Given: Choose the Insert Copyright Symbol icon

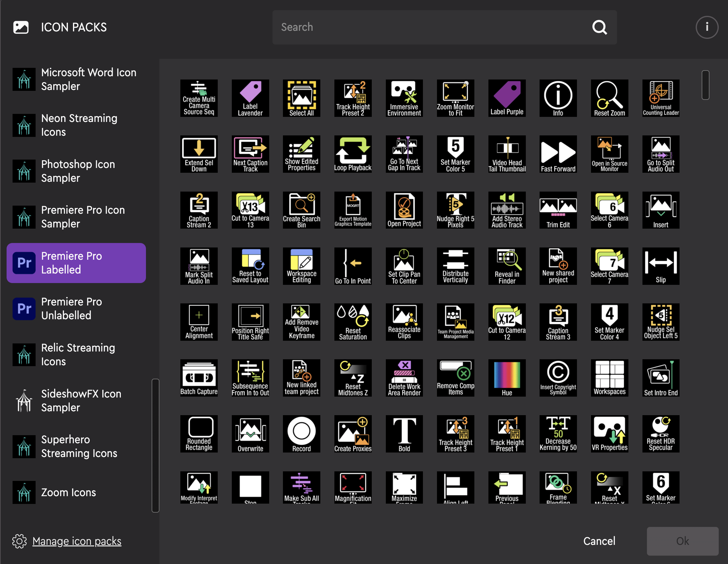Looking at the screenshot, I should pyautogui.click(x=558, y=378).
